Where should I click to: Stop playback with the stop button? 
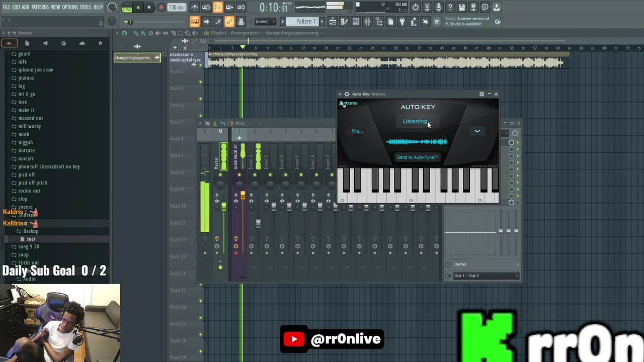149,8
